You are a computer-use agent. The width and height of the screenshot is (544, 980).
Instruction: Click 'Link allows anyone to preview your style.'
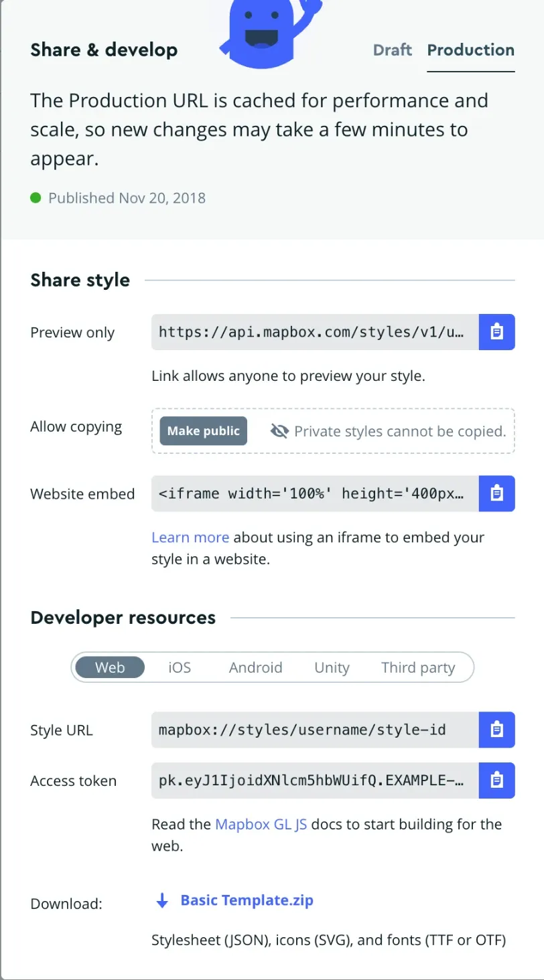(x=288, y=376)
